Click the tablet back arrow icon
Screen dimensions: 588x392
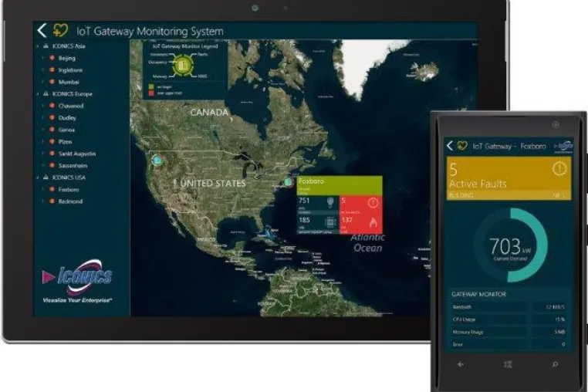click(x=42, y=30)
